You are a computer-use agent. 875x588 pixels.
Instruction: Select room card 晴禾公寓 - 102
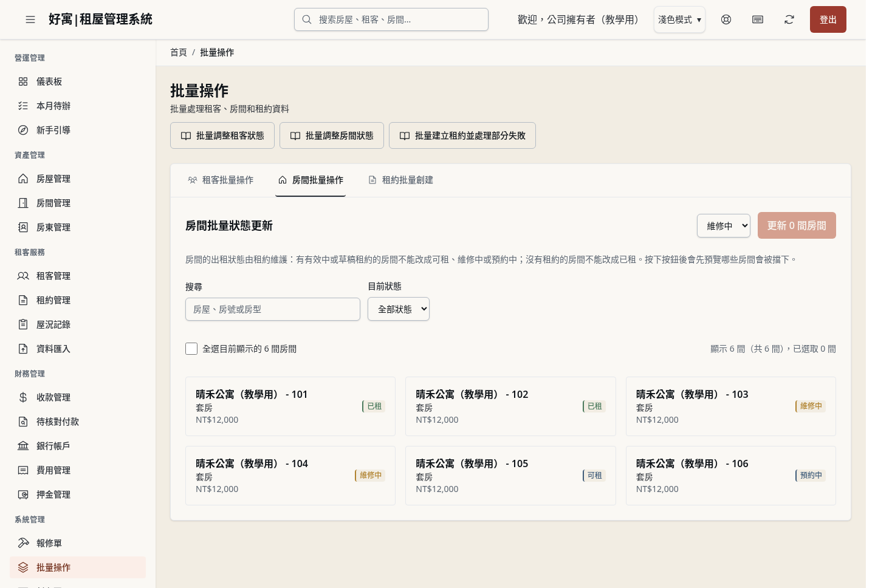click(x=510, y=406)
